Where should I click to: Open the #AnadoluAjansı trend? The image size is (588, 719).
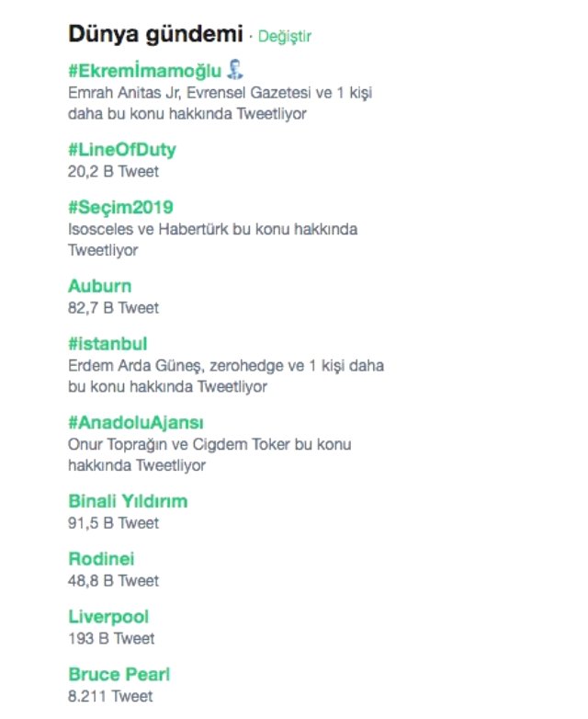(x=136, y=423)
